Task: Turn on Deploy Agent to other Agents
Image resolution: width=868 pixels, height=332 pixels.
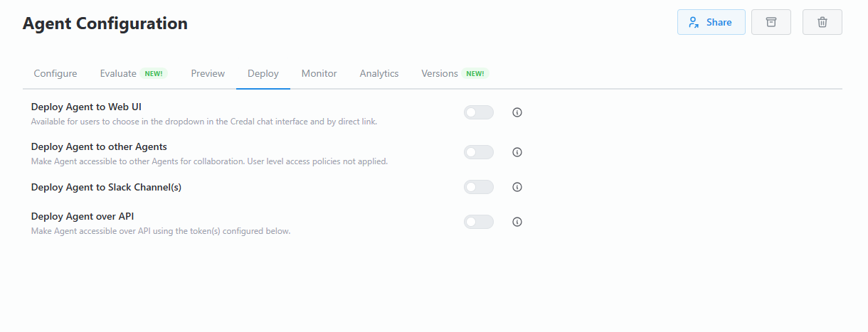Action: tap(478, 152)
